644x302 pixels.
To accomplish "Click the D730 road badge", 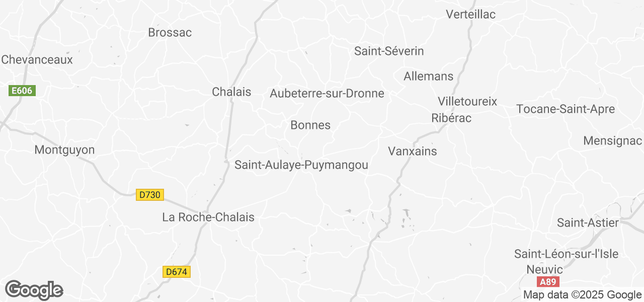I will click(x=150, y=195).
